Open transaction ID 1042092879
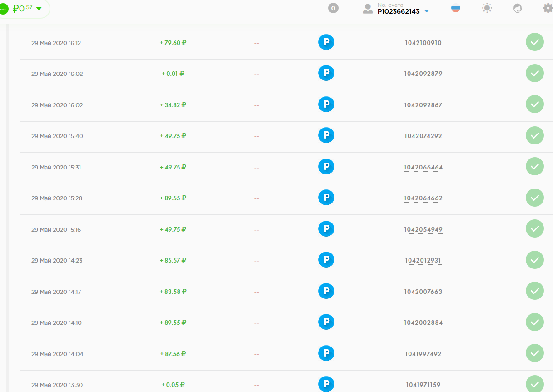Screen dimensions: 553x392 pos(423,74)
